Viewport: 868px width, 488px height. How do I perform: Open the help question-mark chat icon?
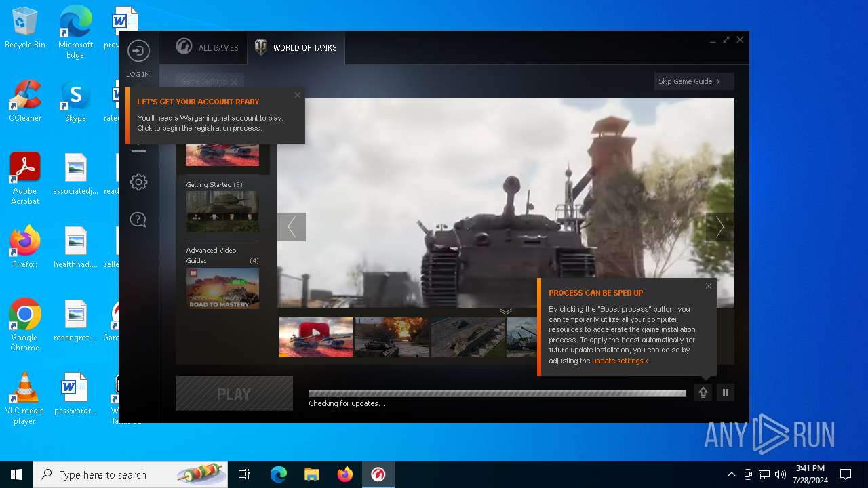tap(138, 220)
